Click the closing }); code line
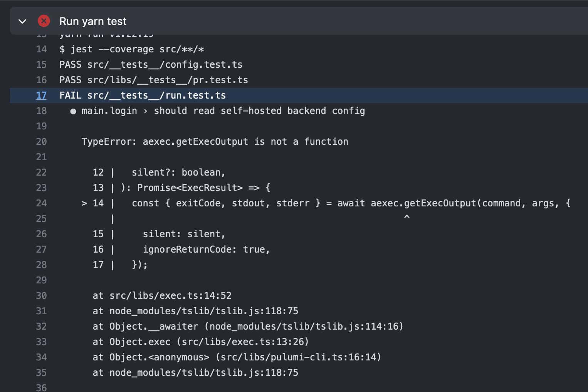 pos(120,265)
